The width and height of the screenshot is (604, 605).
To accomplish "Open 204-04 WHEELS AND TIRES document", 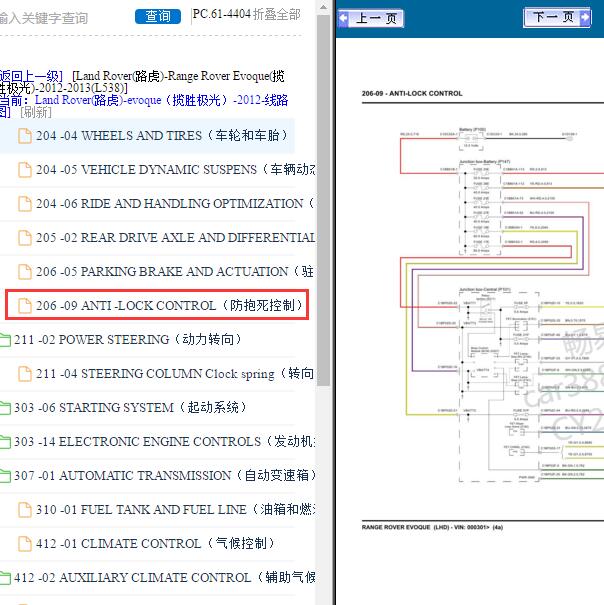I will click(x=162, y=136).
